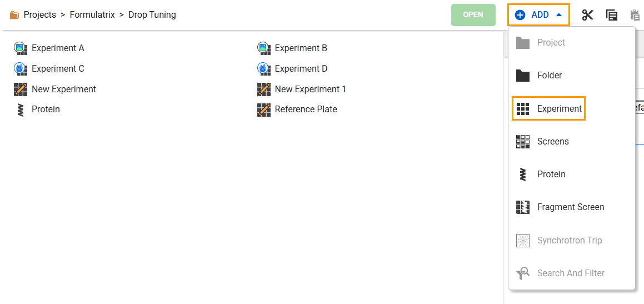Click the scissors cut icon

click(588, 15)
